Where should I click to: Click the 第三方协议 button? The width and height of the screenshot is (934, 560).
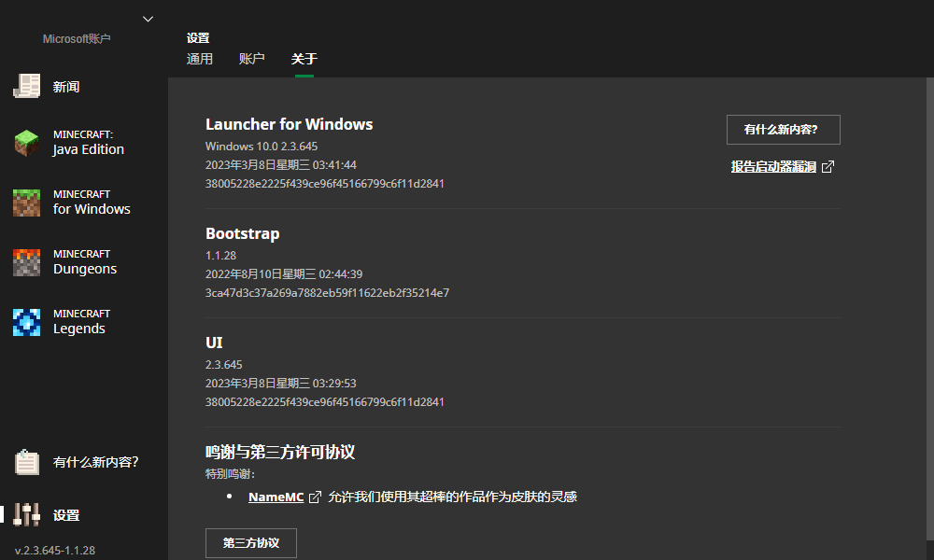tap(250, 543)
